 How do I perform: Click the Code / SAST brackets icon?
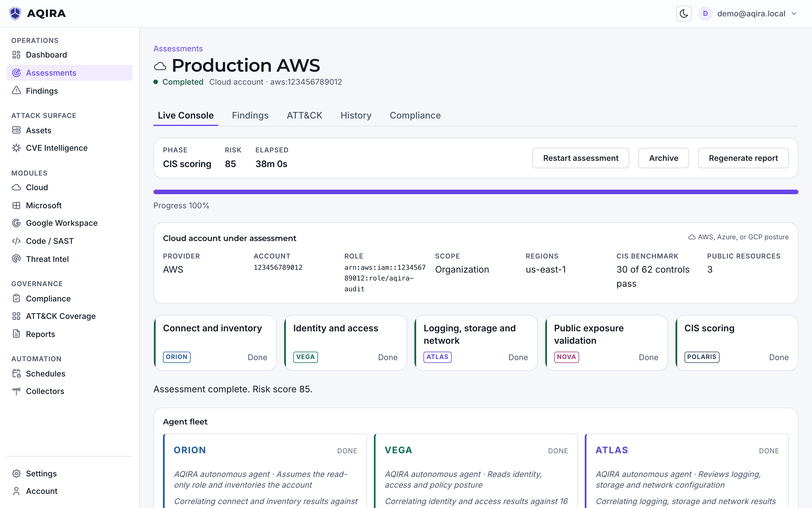(16, 241)
